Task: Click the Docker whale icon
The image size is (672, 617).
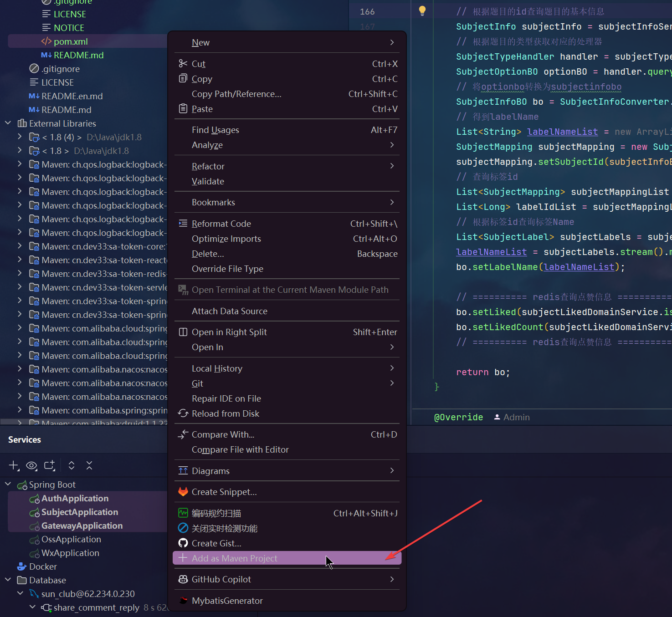Action: click(x=22, y=566)
